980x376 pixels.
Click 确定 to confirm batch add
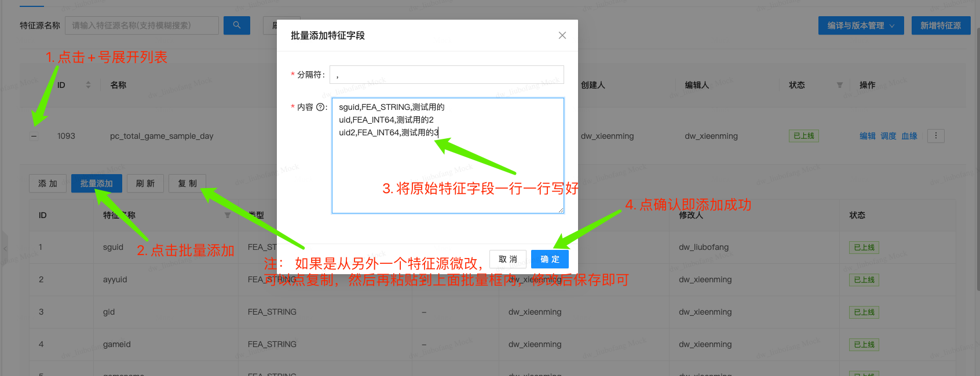[549, 259]
